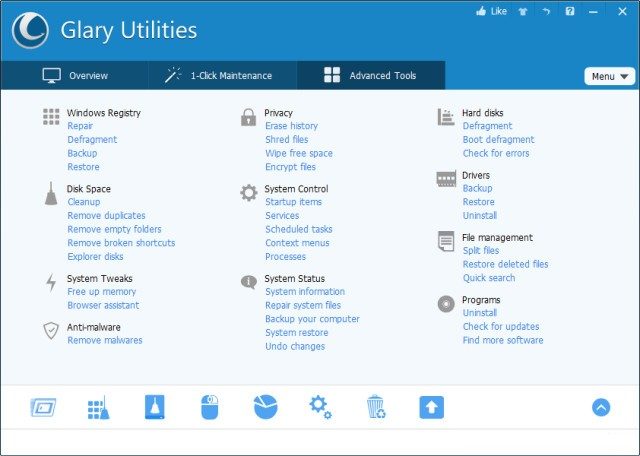
Task: Click Check for updates link
Action: (501, 327)
